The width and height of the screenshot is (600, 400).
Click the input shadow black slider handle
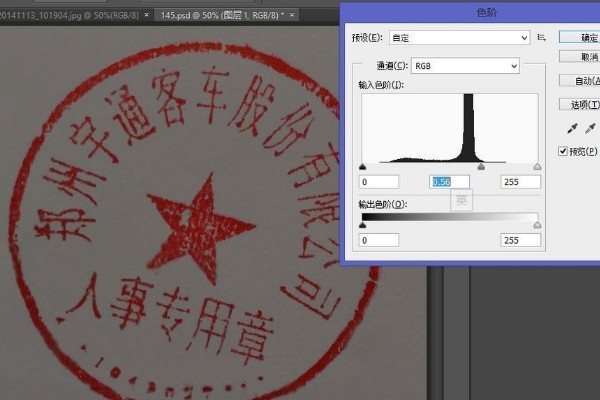point(362,167)
